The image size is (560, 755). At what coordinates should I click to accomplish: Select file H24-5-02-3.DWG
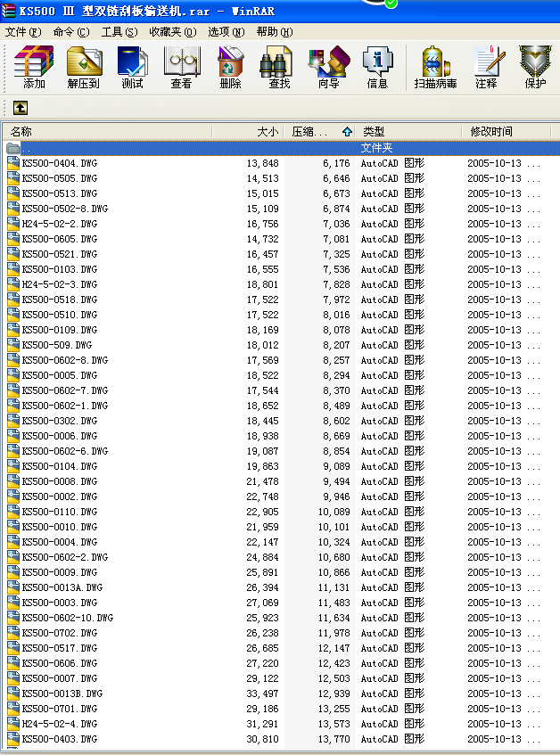(59, 284)
